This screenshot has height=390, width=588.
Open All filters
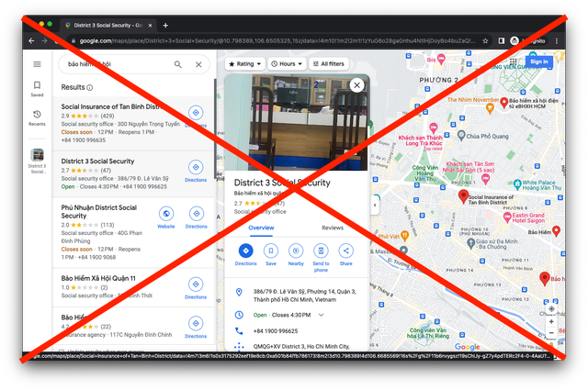pyautogui.click(x=329, y=63)
